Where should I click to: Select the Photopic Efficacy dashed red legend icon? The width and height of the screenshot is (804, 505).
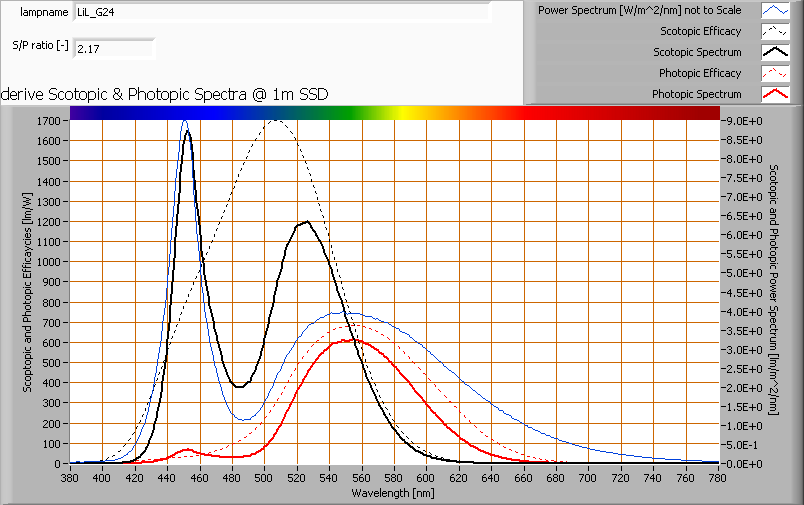click(776, 73)
